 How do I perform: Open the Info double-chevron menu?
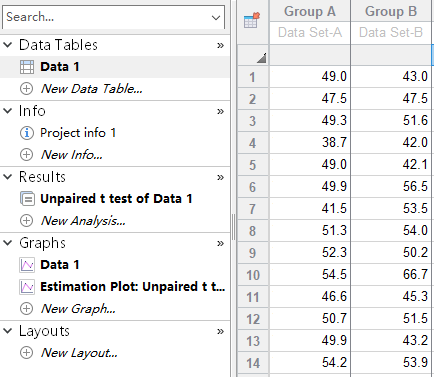pyautogui.click(x=220, y=111)
